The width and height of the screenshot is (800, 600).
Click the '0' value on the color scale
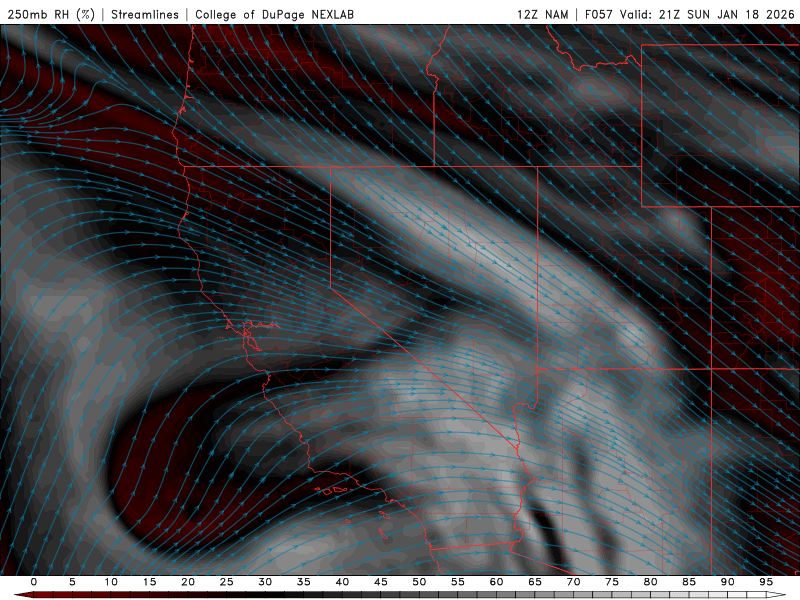[34, 582]
